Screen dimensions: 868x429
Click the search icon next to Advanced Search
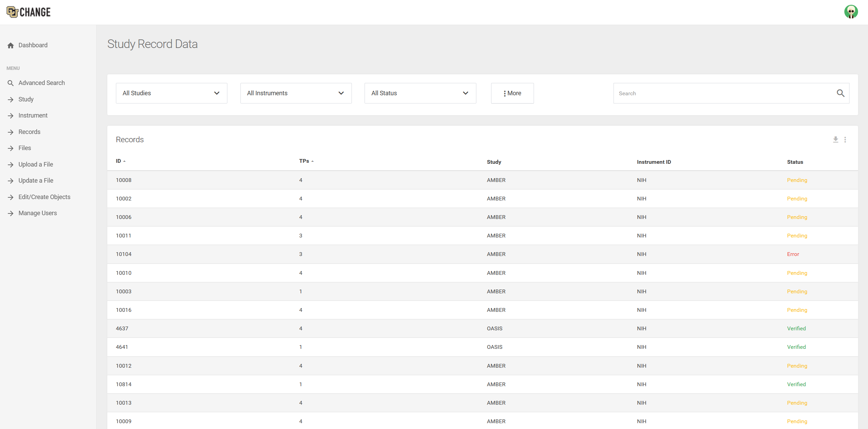[x=11, y=83]
